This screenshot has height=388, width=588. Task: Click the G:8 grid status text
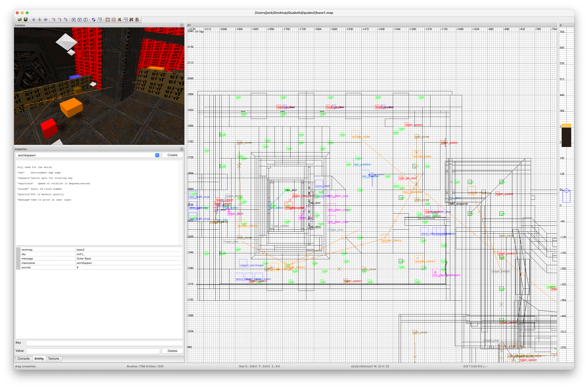475,367
